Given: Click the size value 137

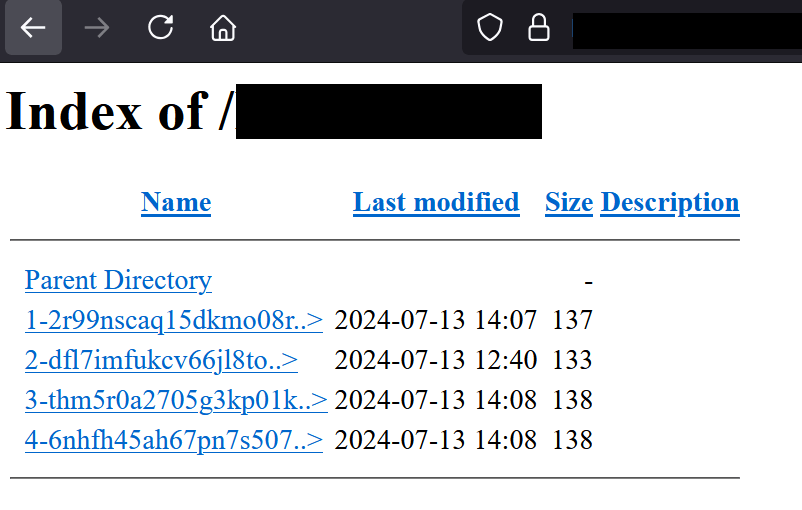Looking at the screenshot, I should point(573,320).
